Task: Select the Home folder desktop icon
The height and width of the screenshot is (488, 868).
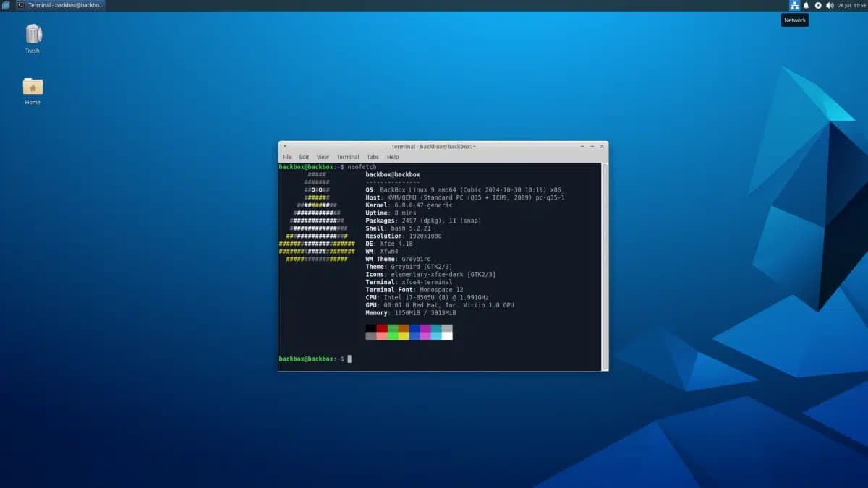Action: click(x=33, y=91)
